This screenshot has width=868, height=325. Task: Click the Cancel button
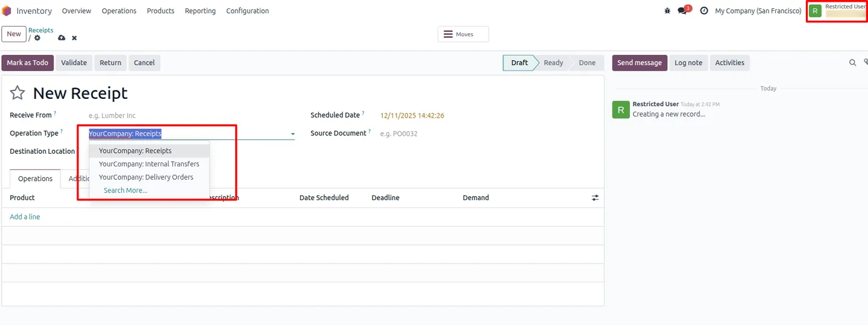[144, 63]
